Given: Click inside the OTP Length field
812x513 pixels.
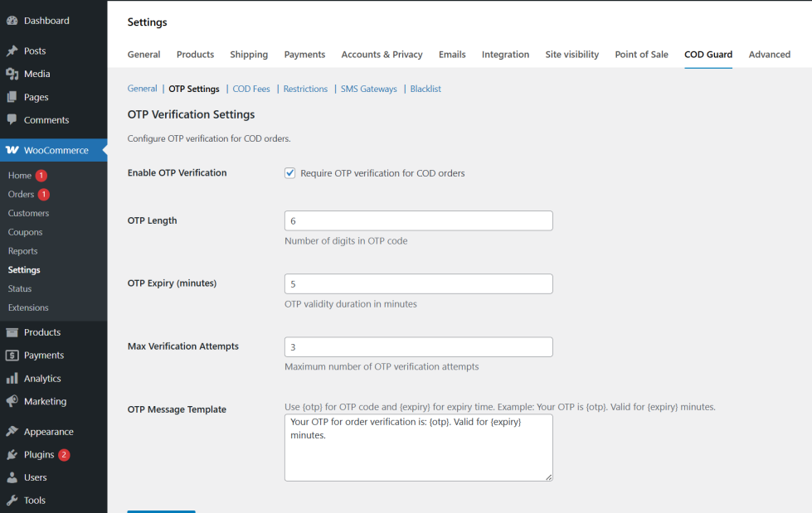Looking at the screenshot, I should [418, 220].
